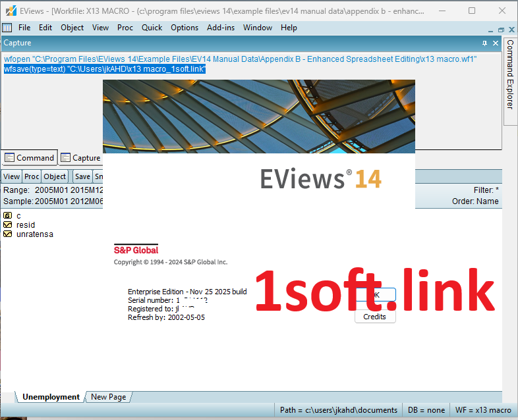Minimize the EViews application window
This screenshot has width=518, height=420.
pyautogui.click(x=442, y=11)
